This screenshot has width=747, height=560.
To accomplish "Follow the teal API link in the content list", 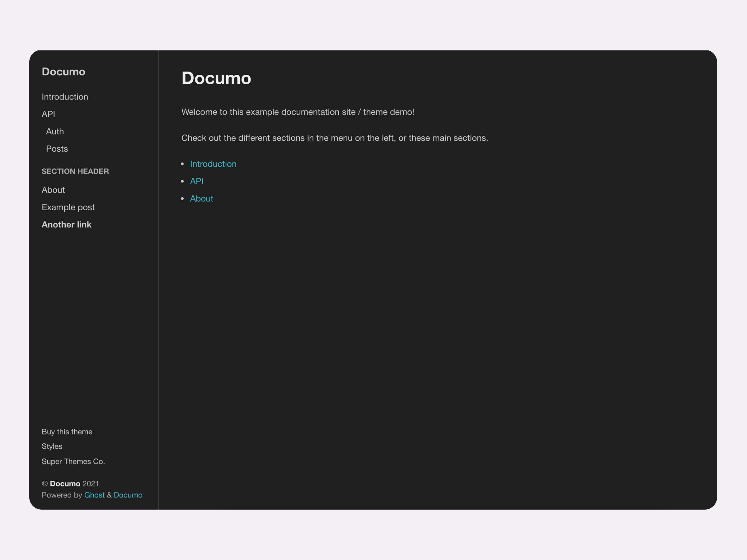I will (x=196, y=181).
